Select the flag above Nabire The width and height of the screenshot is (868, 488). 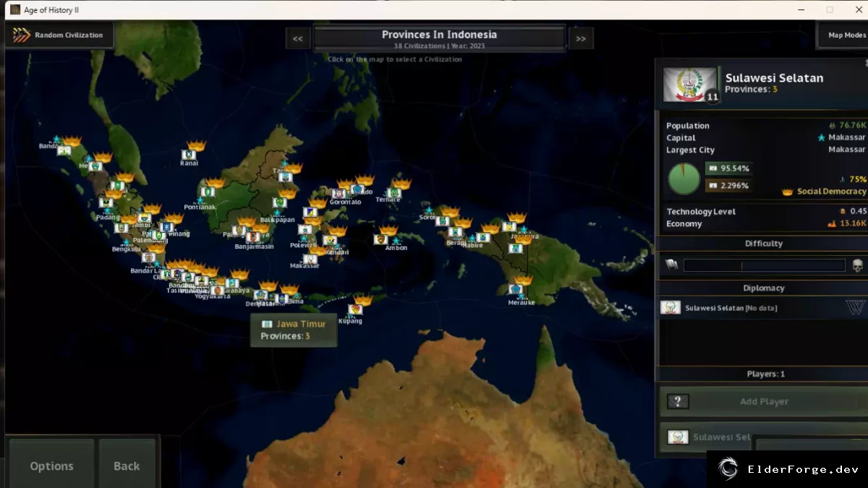[x=482, y=236]
